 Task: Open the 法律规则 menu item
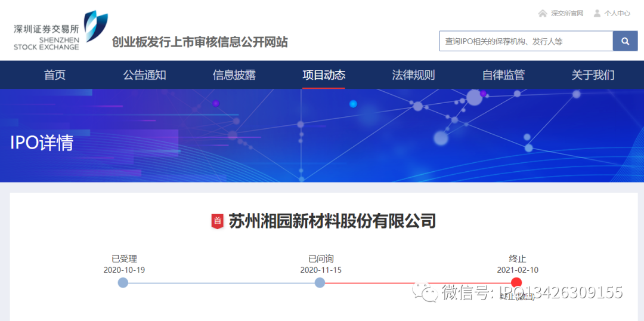413,75
